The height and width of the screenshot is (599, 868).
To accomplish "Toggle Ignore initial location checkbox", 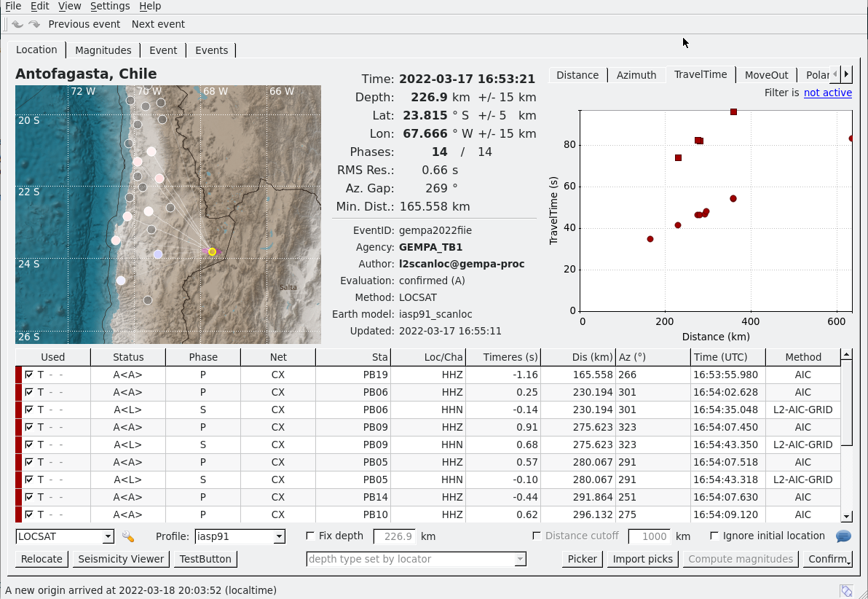I will (714, 536).
